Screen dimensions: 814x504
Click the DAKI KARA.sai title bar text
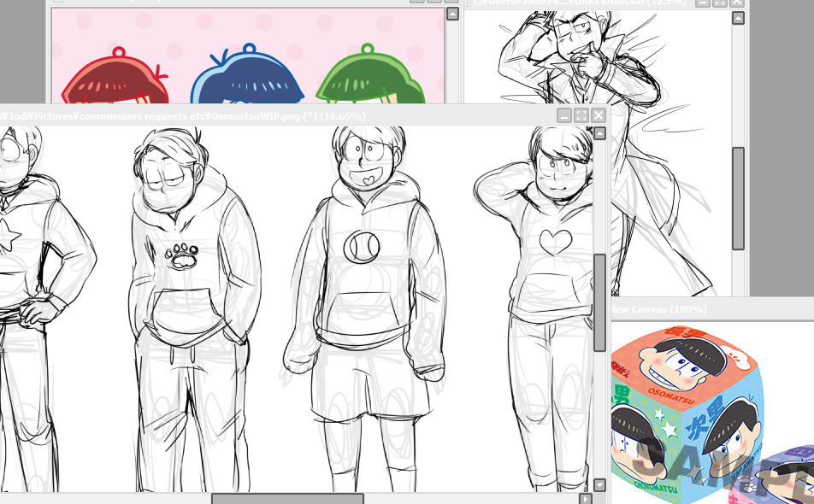[x=580, y=3]
